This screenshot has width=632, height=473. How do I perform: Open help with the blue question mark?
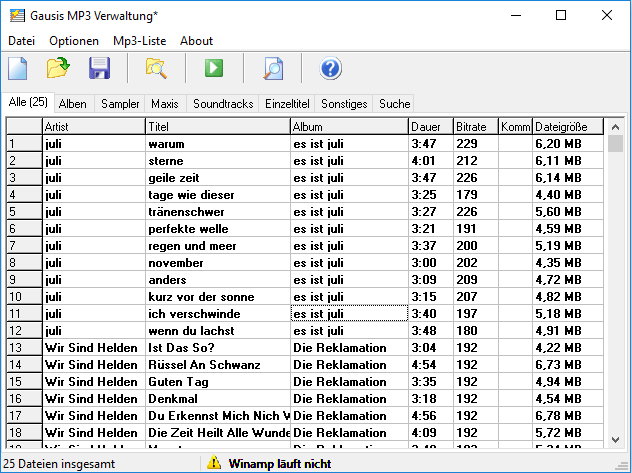[331, 69]
